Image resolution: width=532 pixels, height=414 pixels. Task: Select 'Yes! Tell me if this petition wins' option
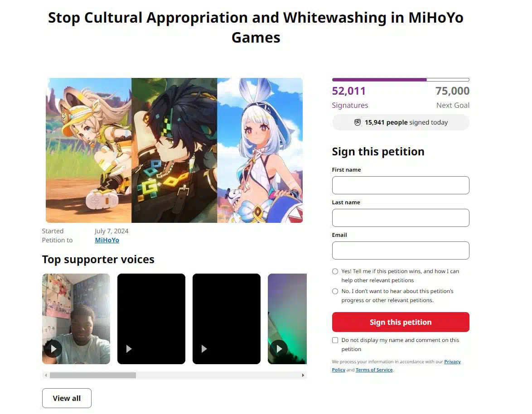(335, 271)
